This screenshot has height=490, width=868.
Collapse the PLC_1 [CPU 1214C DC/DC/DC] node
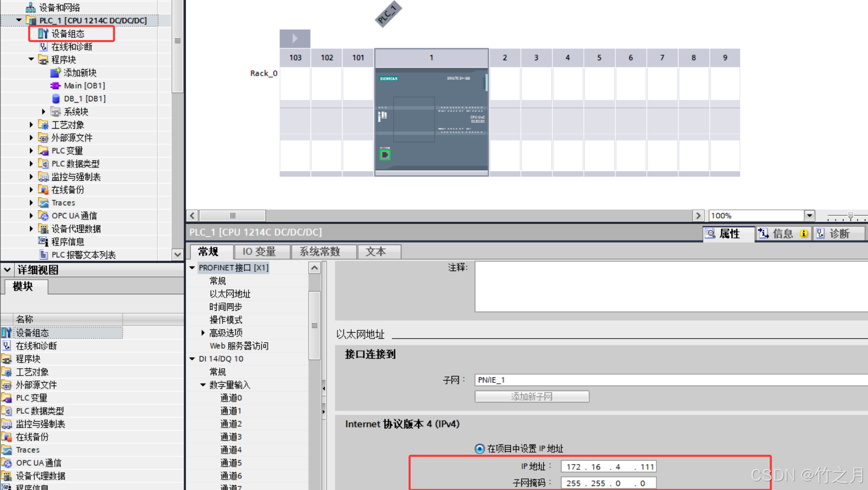pos(19,20)
